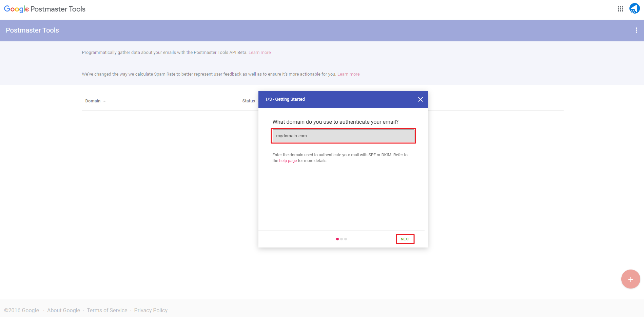Click the Status column header
644x317 pixels.
point(248,101)
